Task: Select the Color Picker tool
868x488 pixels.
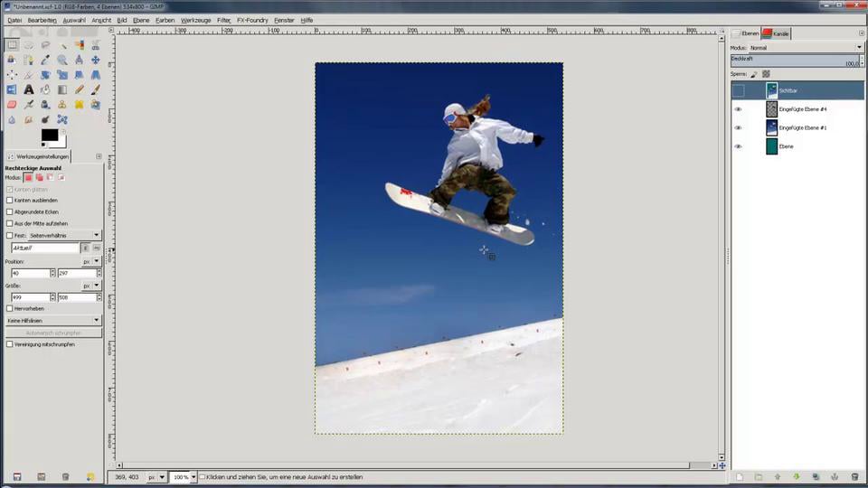Action: click(x=45, y=60)
